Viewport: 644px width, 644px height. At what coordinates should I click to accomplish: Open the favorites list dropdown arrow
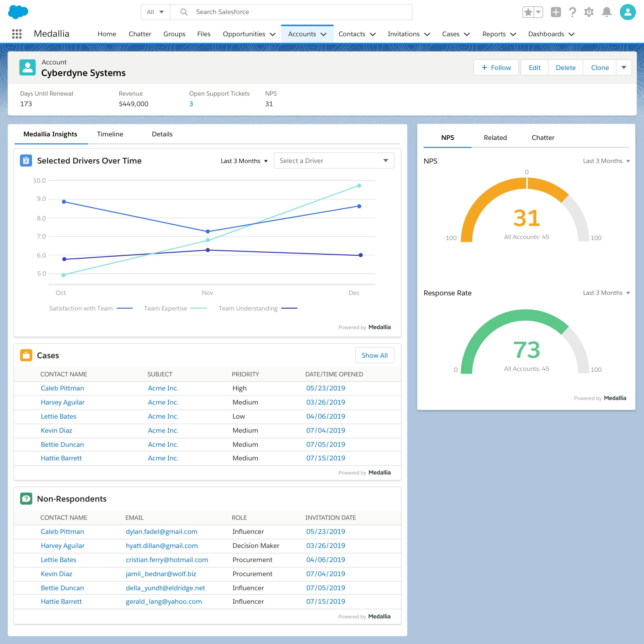[538, 12]
